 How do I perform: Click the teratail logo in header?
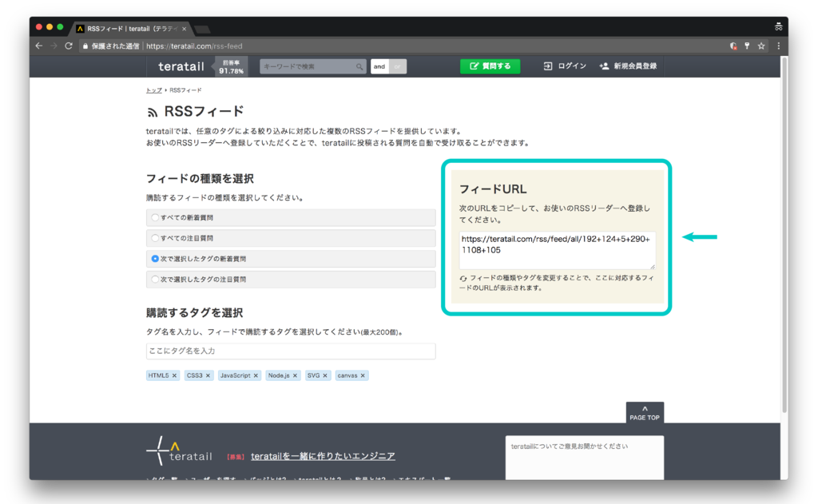[181, 66]
